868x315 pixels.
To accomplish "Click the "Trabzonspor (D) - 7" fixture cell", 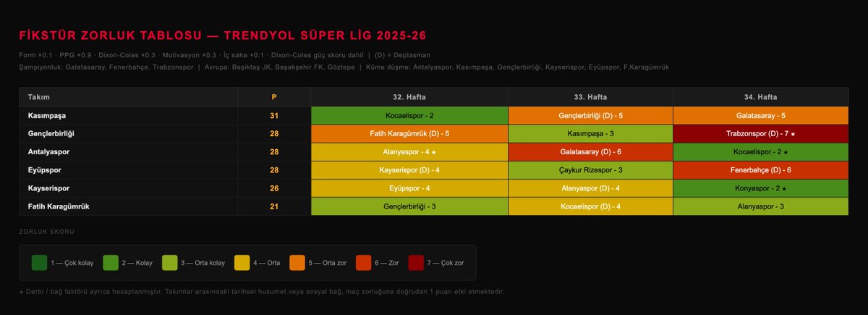I will (760, 134).
